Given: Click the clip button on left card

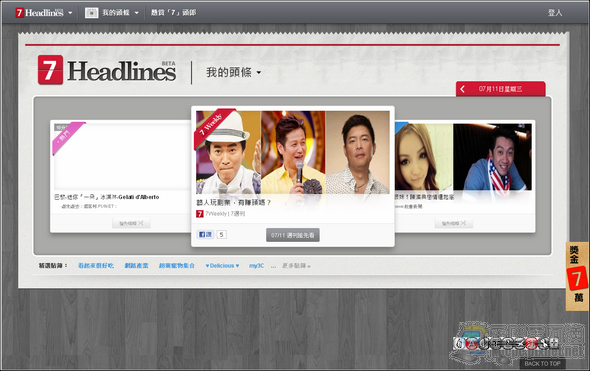Looking at the screenshot, I should click(x=131, y=223).
